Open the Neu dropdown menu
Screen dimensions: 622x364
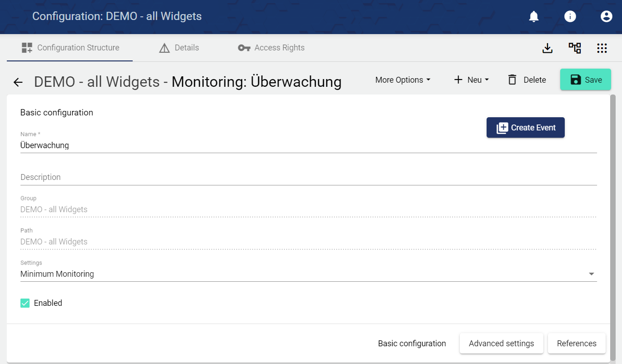(472, 80)
